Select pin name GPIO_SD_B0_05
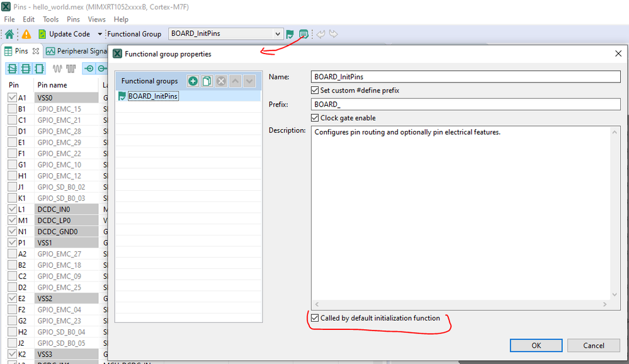Viewport: 629px width, 364px height. click(61, 343)
